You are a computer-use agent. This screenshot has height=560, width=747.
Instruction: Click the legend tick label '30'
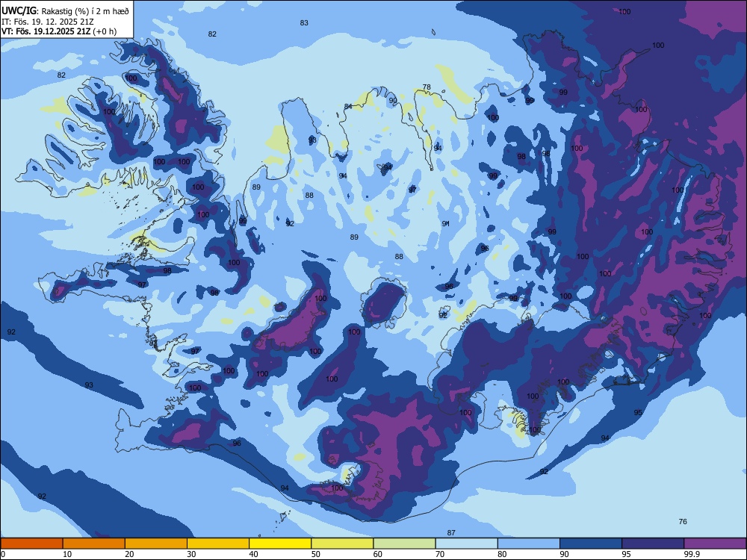[x=191, y=554]
